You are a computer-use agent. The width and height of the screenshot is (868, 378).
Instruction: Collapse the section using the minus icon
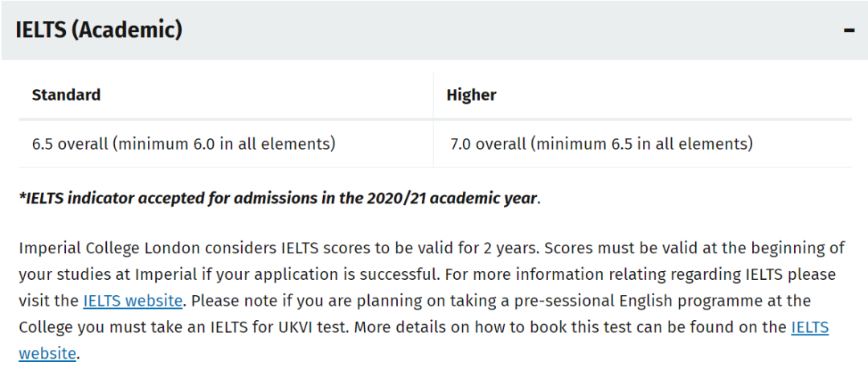click(x=850, y=30)
